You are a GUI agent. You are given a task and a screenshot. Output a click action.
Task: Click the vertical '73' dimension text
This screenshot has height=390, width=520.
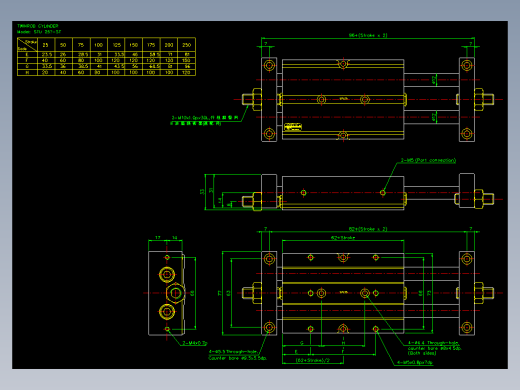coord(429,293)
